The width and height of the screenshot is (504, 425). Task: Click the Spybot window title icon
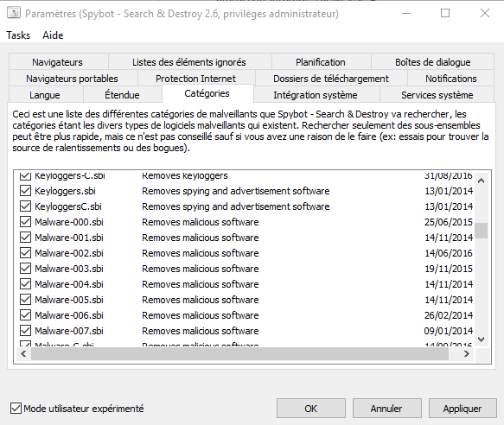click(14, 13)
